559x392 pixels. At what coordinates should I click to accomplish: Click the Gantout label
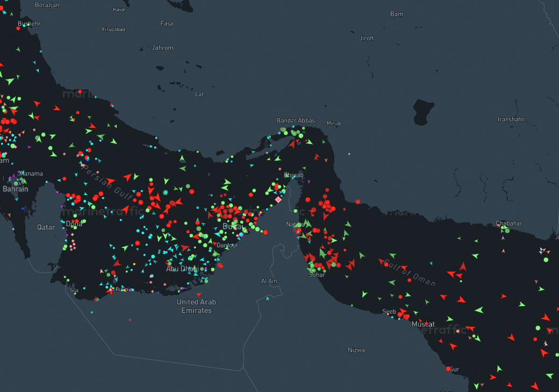coord(227,245)
